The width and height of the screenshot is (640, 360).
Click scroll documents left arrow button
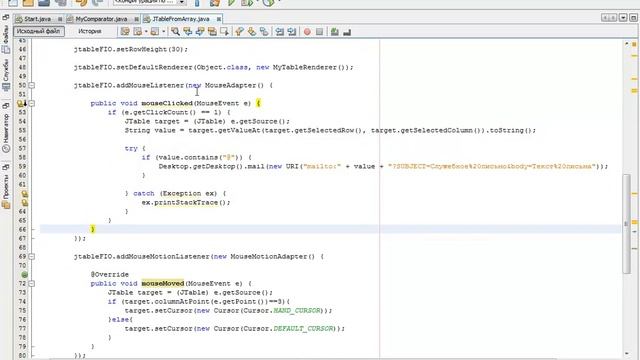(604, 18)
